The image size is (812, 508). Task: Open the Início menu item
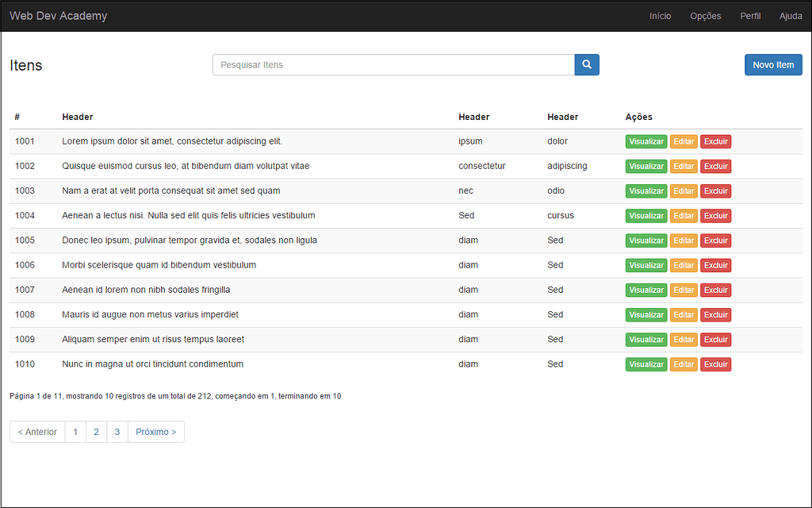point(660,16)
